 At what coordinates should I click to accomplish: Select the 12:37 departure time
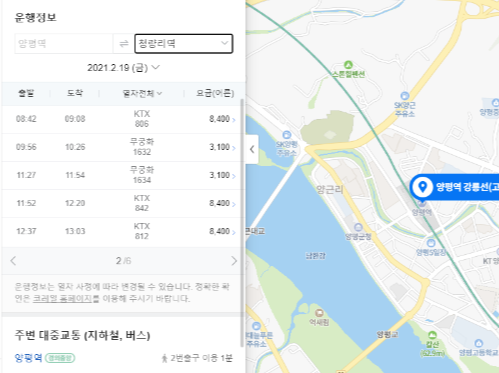pos(26,231)
